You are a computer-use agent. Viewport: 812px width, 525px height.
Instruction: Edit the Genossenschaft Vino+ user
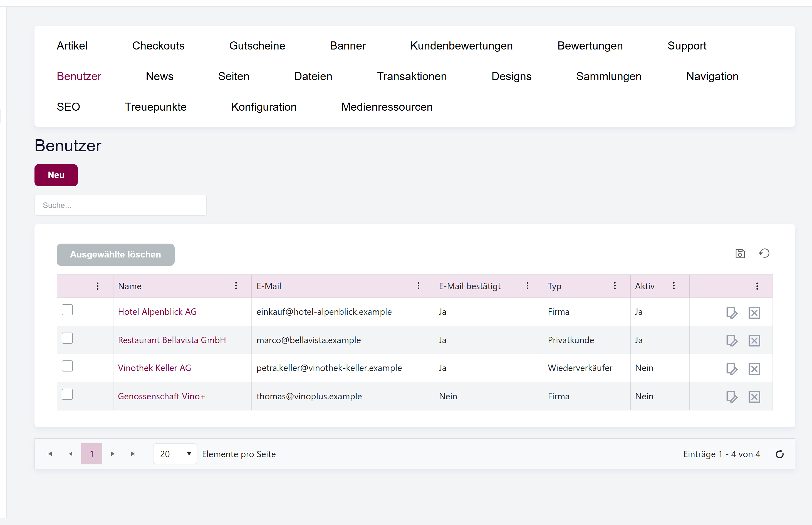pyautogui.click(x=732, y=397)
